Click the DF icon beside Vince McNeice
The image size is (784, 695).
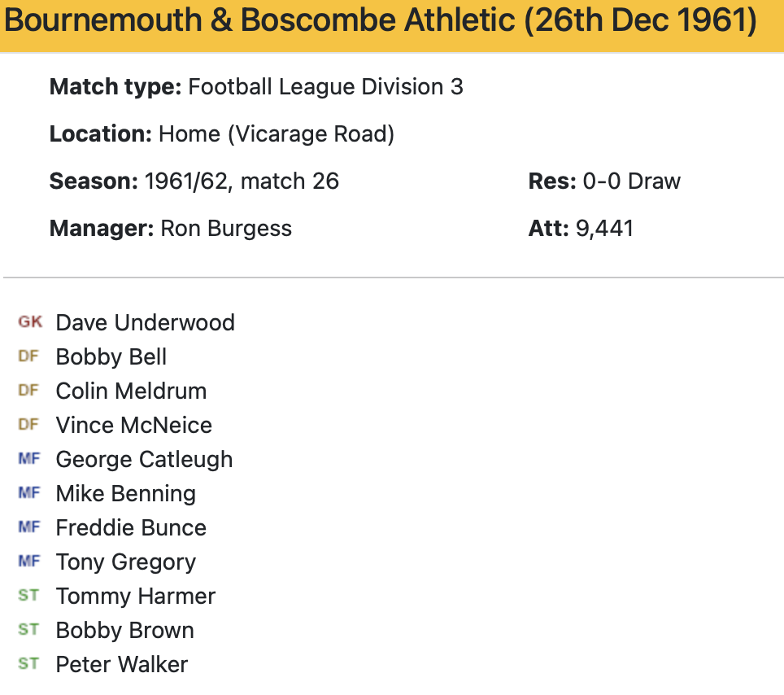click(x=28, y=425)
